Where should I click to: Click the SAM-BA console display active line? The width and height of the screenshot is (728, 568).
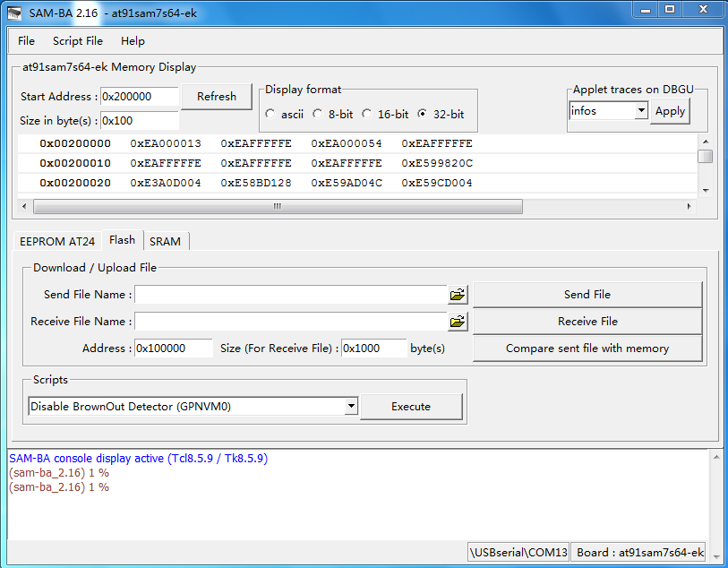point(139,459)
